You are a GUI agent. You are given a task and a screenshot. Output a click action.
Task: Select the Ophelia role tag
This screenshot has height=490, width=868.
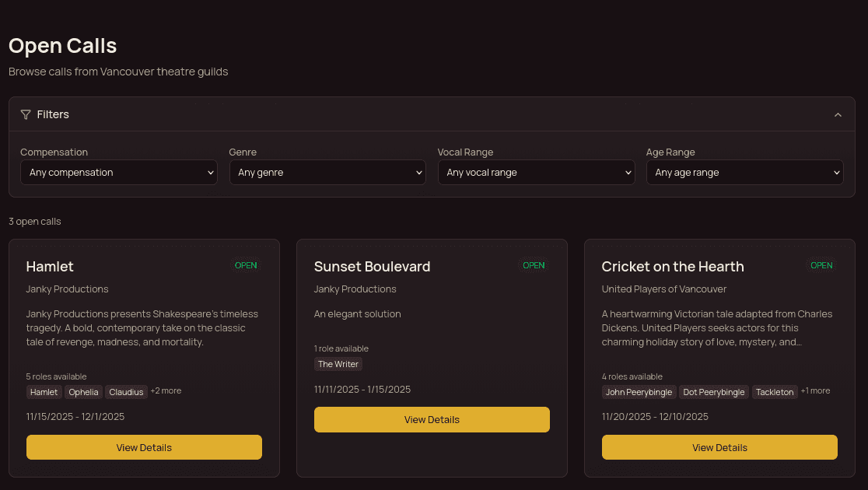click(x=83, y=392)
